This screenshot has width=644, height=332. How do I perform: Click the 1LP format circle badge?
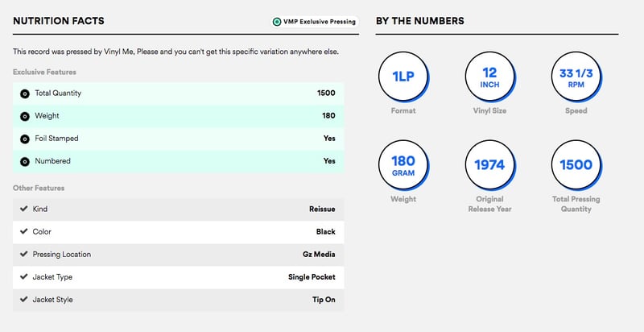402,77
